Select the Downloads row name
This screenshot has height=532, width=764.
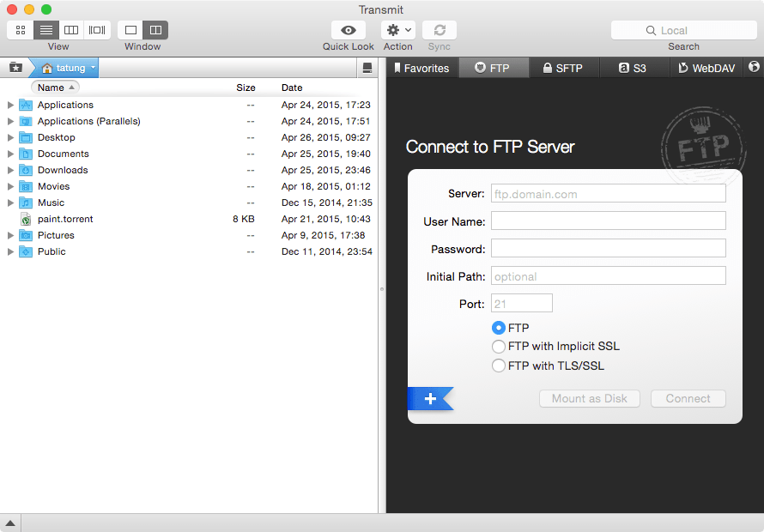coord(63,170)
